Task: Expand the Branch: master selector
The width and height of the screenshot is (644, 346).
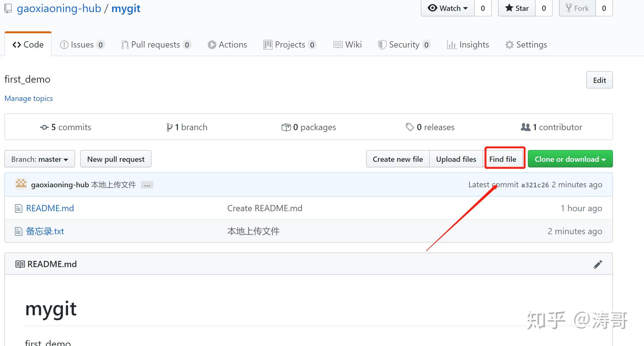Action: pos(40,159)
